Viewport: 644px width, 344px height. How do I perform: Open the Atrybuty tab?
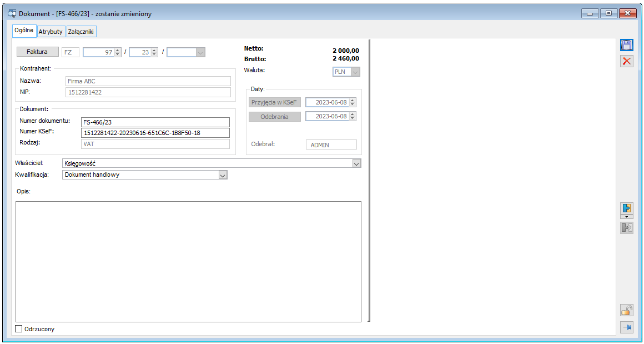point(51,31)
